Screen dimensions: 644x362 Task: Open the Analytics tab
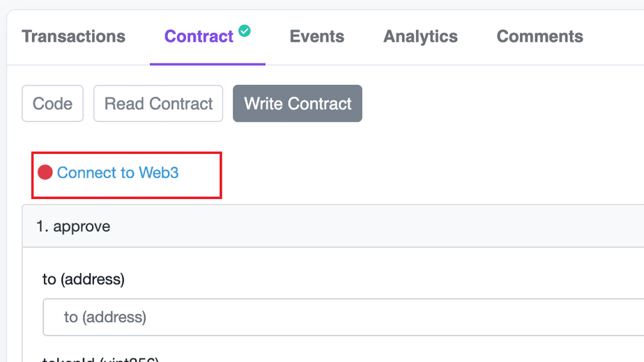tap(420, 36)
